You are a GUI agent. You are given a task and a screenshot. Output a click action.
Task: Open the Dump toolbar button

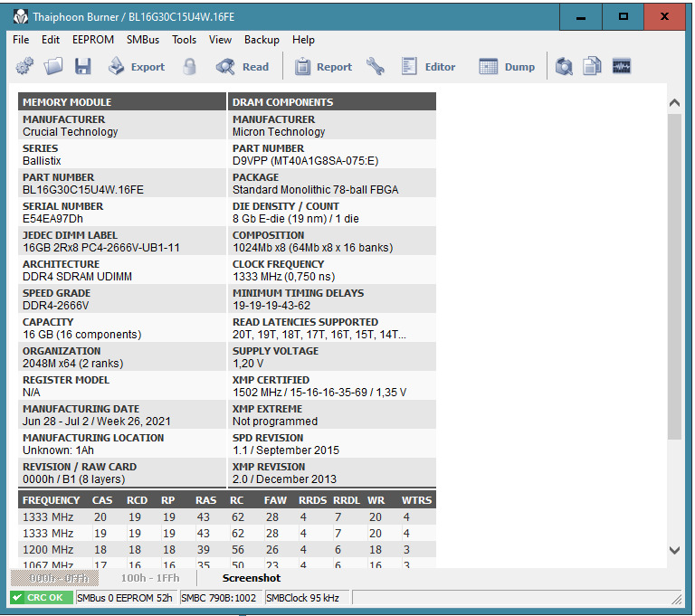tap(507, 66)
